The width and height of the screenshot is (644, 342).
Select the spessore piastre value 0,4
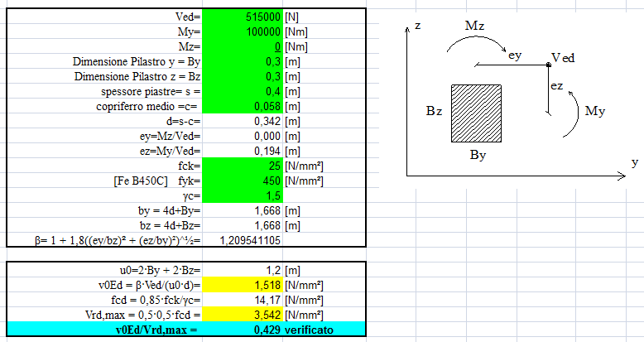click(x=243, y=91)
